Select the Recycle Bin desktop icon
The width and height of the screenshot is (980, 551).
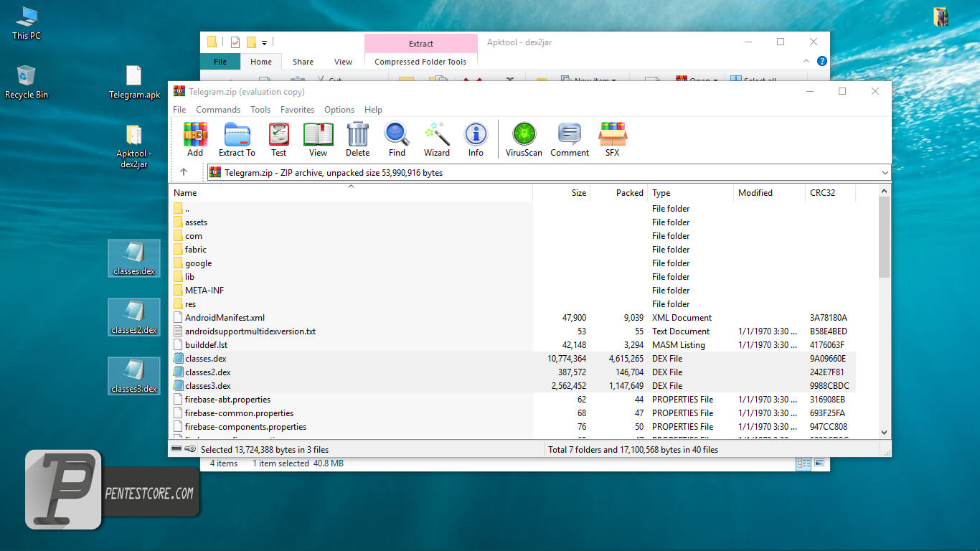pos(27,82)
